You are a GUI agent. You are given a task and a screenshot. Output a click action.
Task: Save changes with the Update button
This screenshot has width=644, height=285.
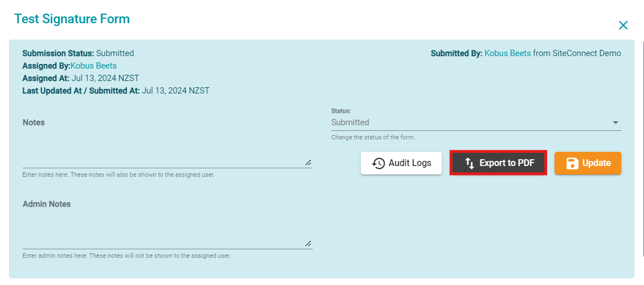tap(588, 163)
